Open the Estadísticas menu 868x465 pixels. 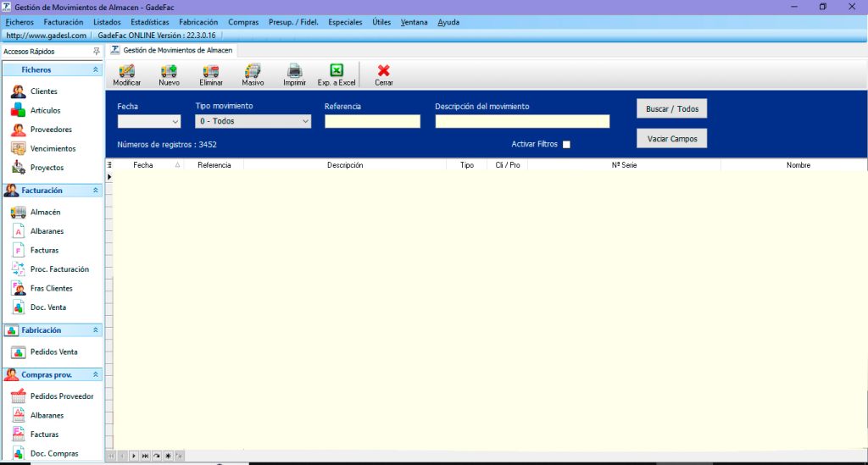(149, 22)
